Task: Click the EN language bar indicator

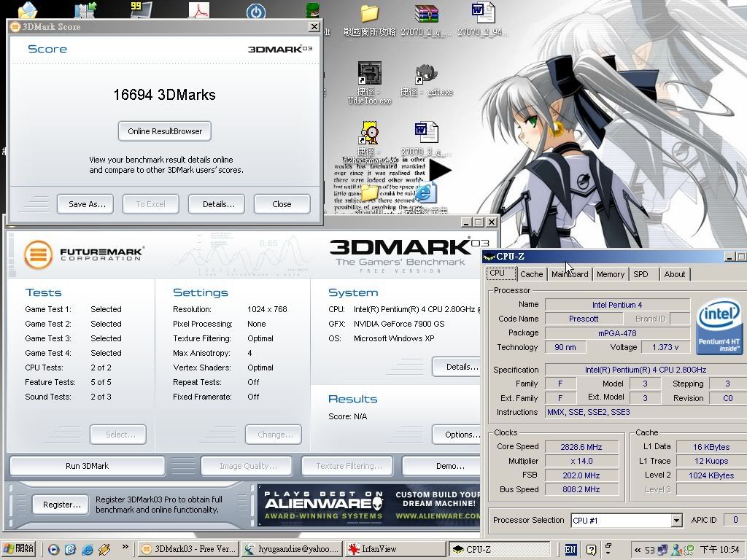Action: (x=570, y=549)
